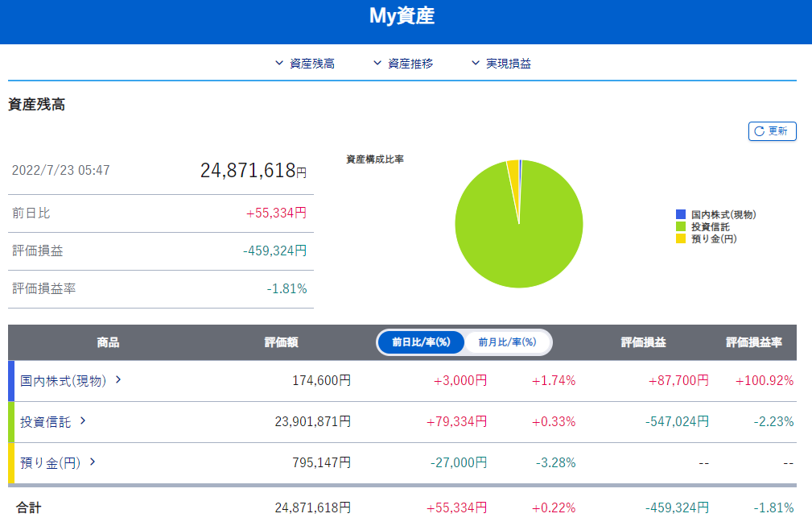Screen dimensions: 812x526
Task: Jump to 資産残高 section link
Action: (304, 63)
